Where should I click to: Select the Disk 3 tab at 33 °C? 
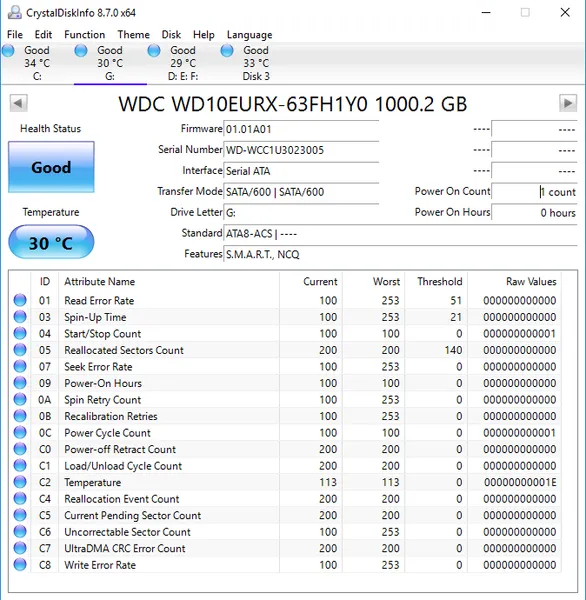(x=256, y=63)
